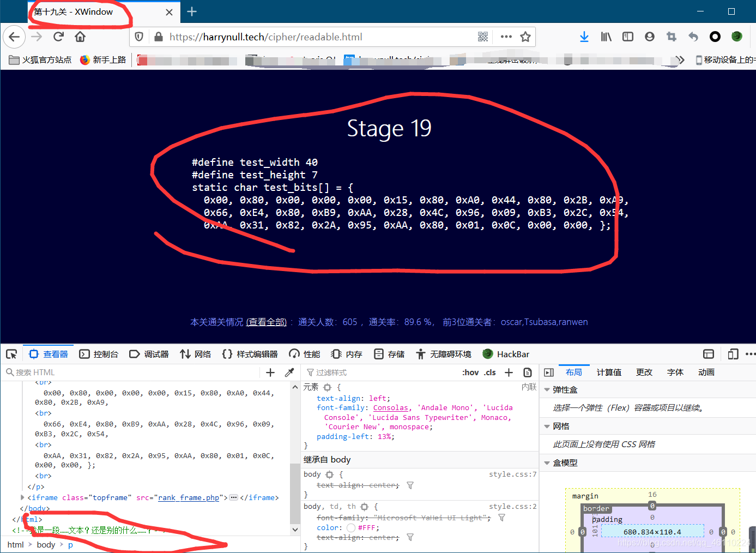
Task: Collapse the 盒模型 box model section
Action: (x=547, y=463)
